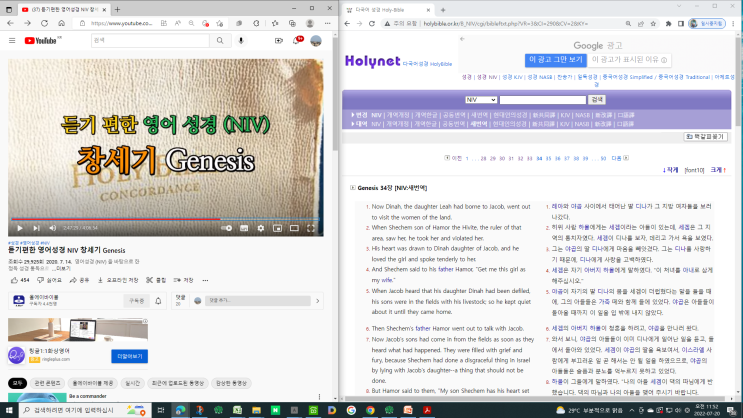Open YouTube account avatar menu
Screen dimensions: 743x418
point(316,41)
